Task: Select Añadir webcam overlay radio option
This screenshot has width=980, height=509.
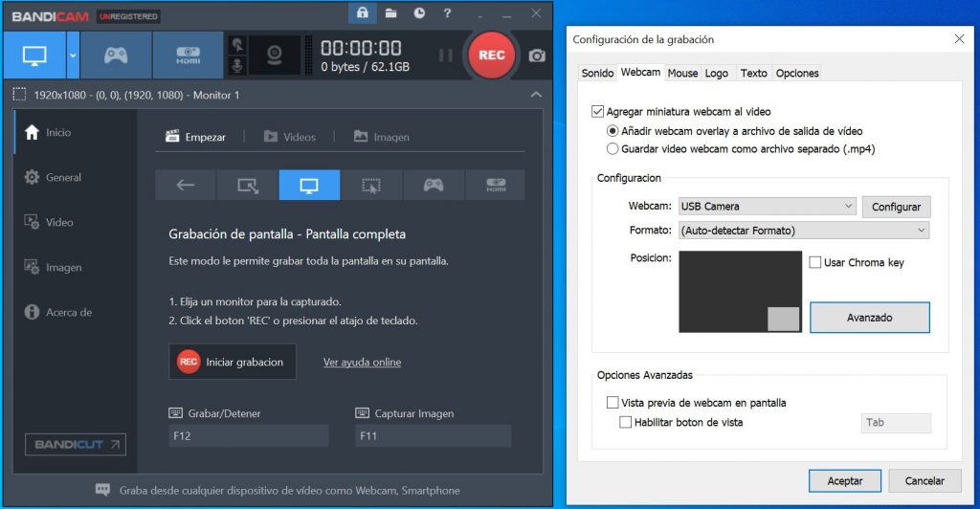Action: click(612, 131)
